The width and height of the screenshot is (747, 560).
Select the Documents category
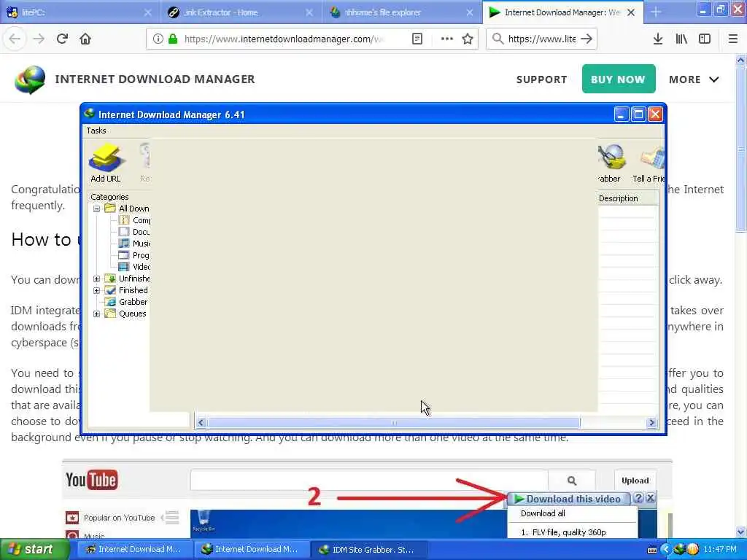click(134, 232)
